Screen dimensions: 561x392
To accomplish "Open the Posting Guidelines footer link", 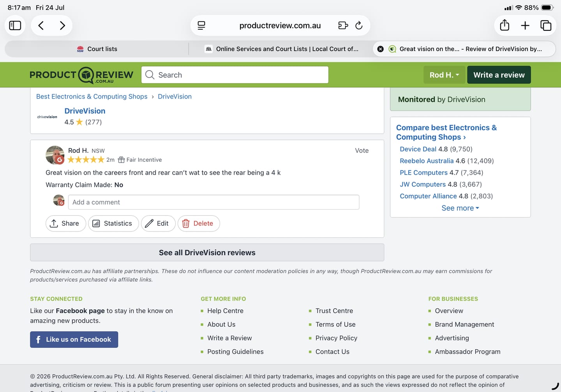I will 235,352.
